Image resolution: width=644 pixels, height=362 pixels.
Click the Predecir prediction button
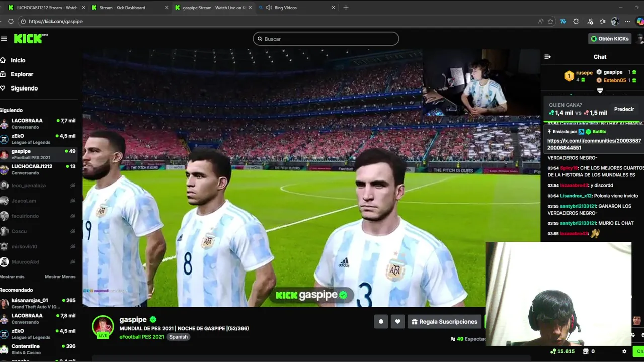[624, 109]
